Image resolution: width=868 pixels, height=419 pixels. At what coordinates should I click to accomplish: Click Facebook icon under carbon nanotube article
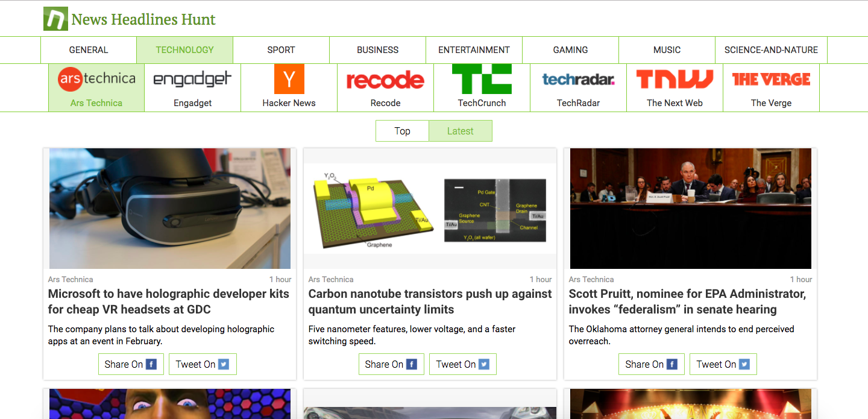(412, 364)
